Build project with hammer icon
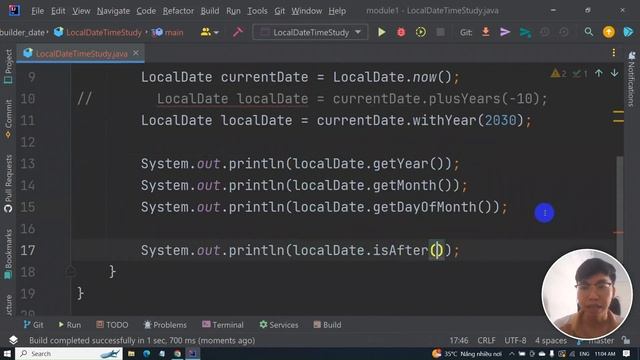 pos(238,32)
